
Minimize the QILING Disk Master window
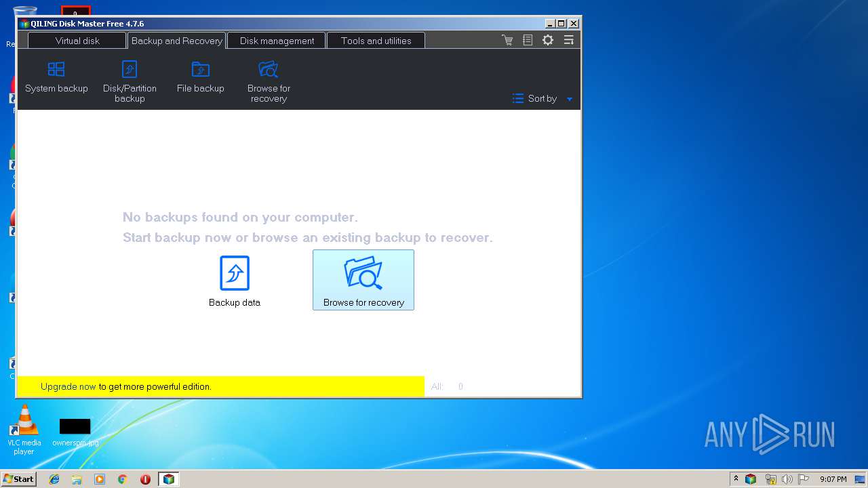(x=550, y=24)
